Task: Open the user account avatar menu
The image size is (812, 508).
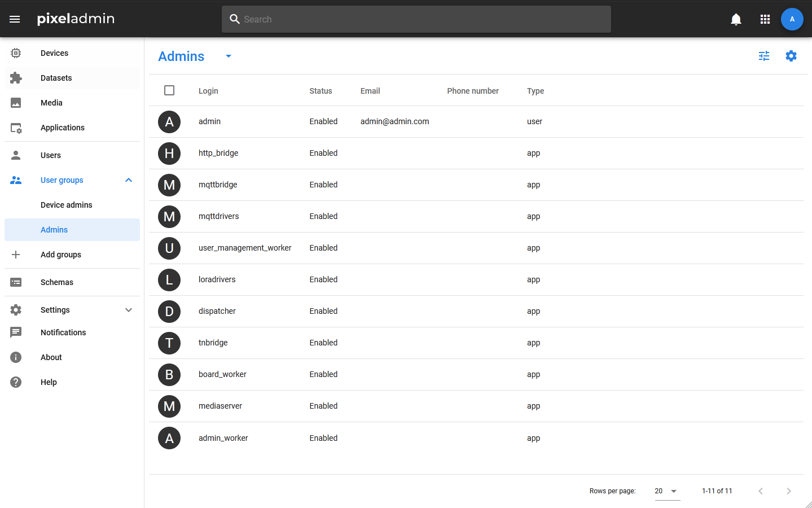Action: coord(792,19)
